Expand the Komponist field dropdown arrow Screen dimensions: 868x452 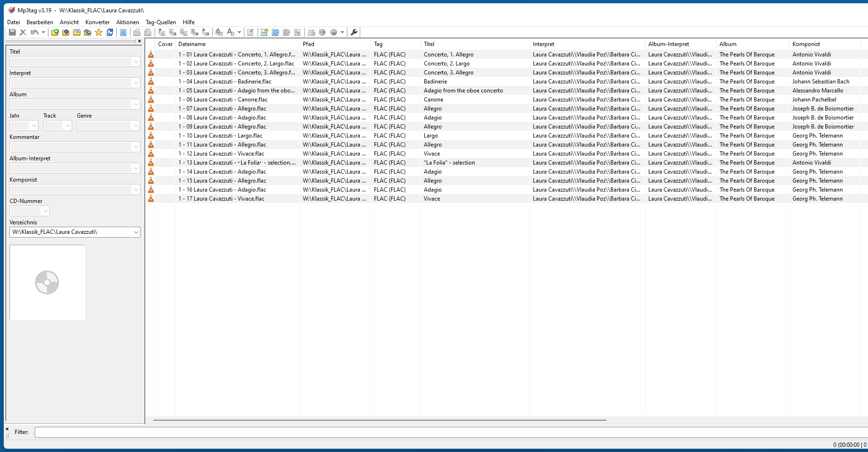click(x=136, y=190)
